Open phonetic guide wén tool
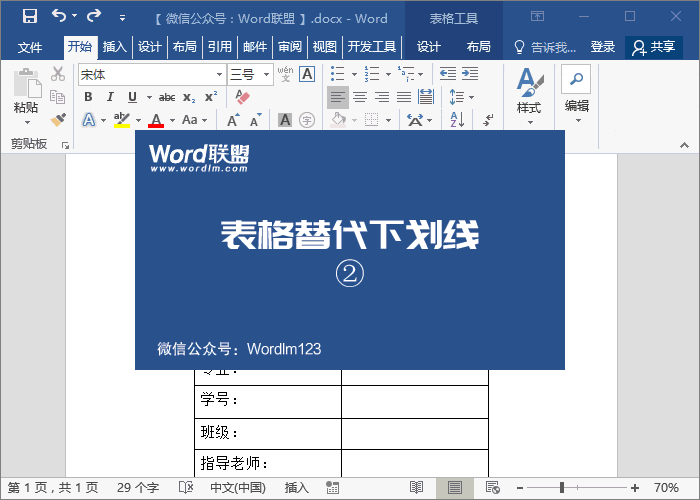This screenshot has width=700, height=500. [285, 74]
